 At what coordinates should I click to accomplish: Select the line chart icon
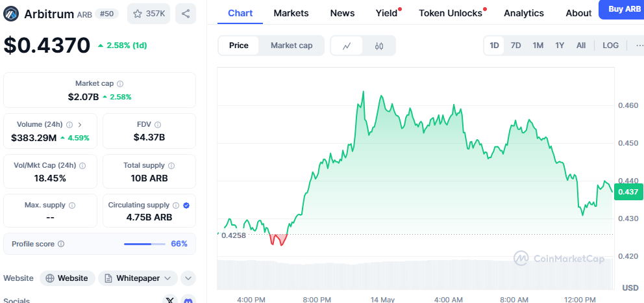(x=347, y=46)
